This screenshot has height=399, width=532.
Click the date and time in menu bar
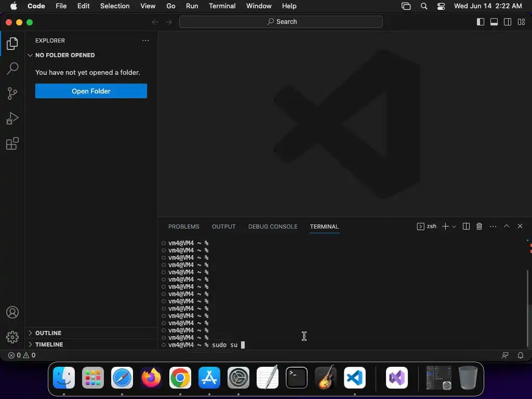(488, 6)
